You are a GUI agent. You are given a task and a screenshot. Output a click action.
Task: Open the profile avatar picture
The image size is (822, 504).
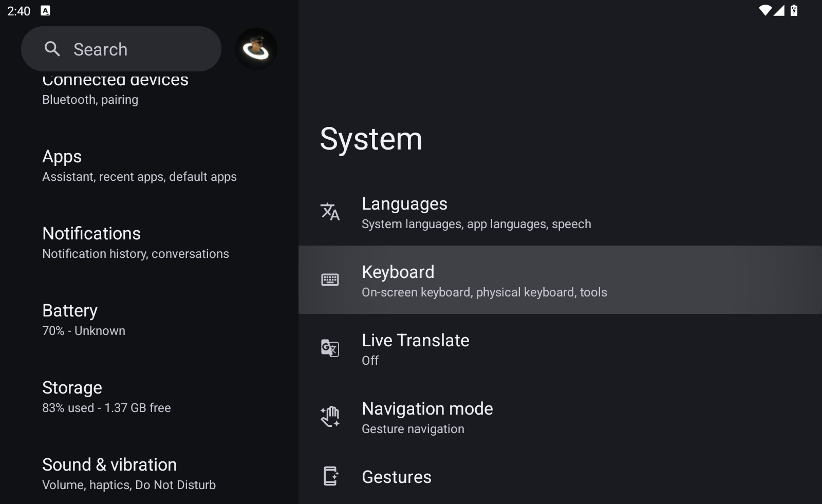point(256,49)
